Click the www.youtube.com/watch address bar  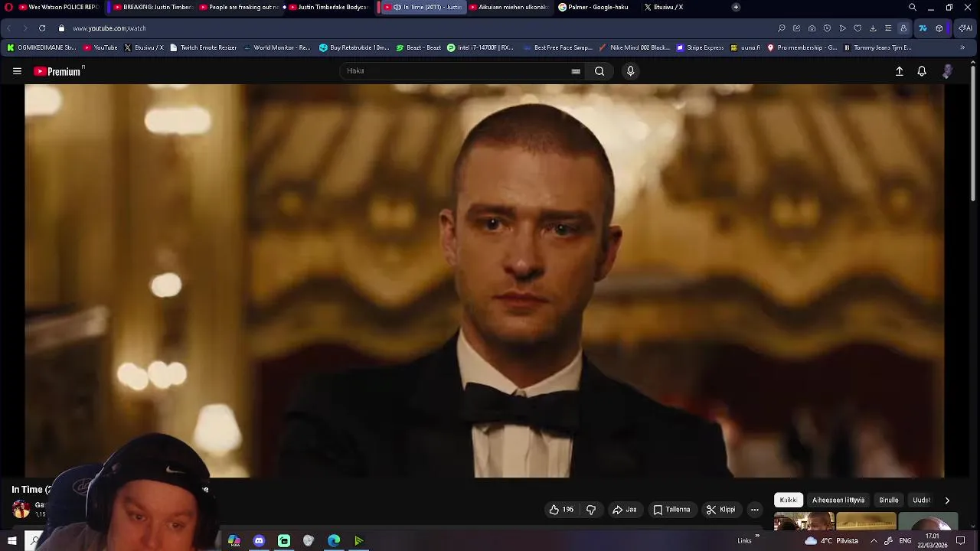click(109, 28)
